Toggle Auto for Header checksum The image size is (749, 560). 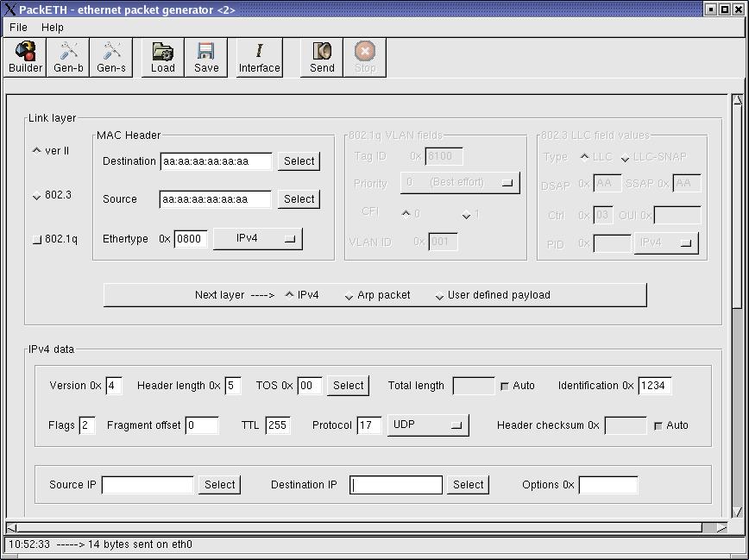point(658,425)
